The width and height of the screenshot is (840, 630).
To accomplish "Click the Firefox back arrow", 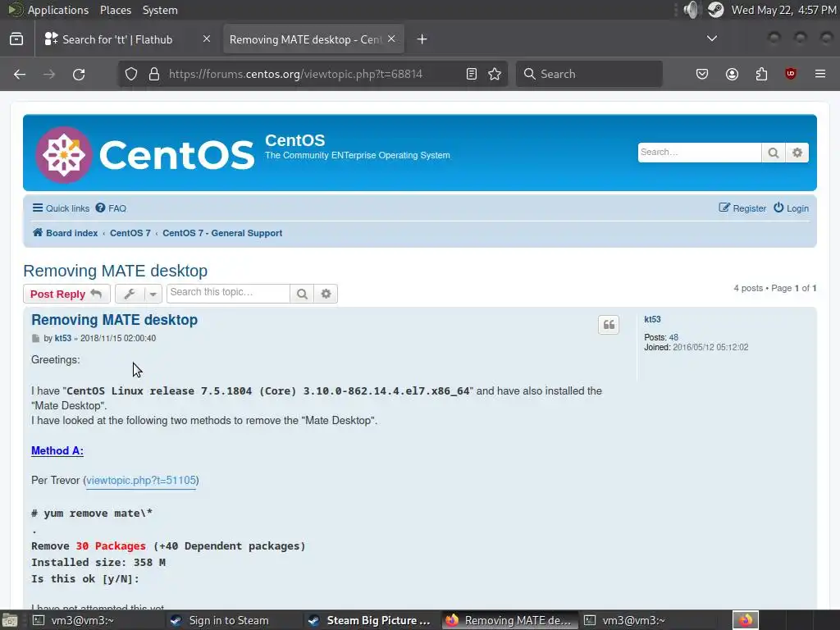I will [x=20, y=75].
